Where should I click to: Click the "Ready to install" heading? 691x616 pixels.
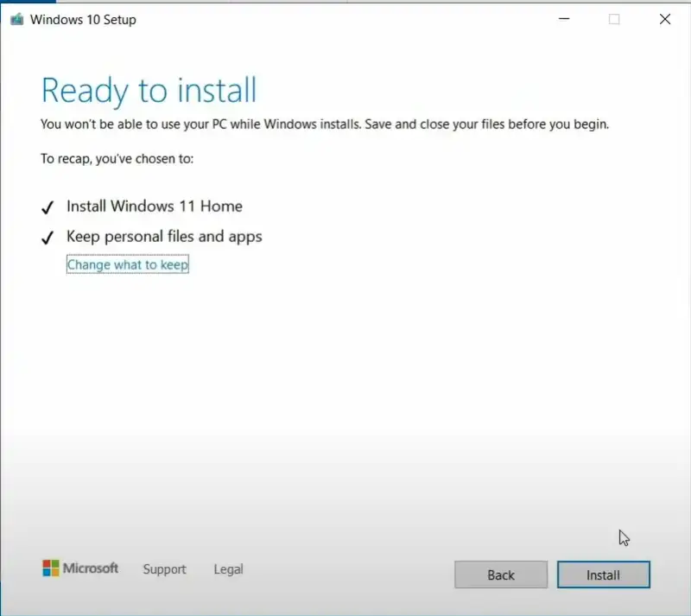pos(149,91)
